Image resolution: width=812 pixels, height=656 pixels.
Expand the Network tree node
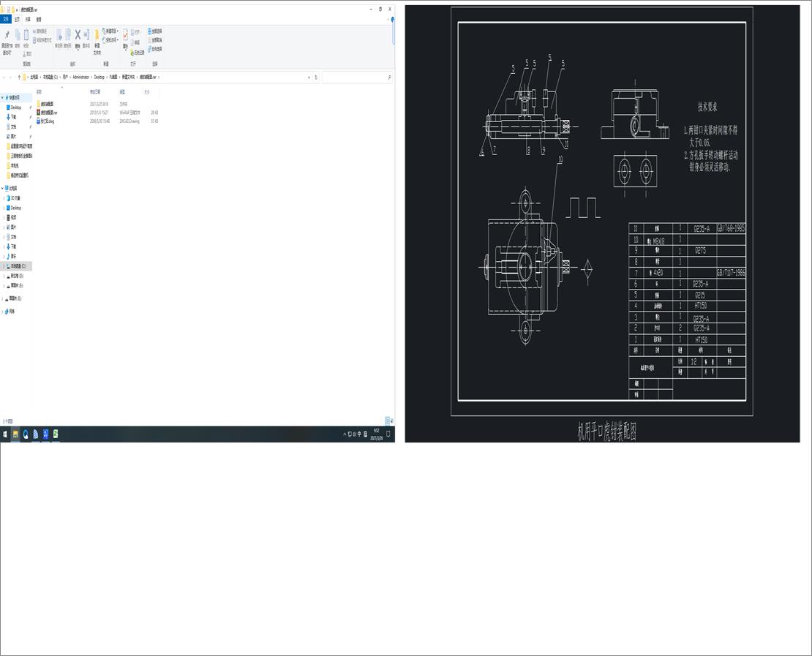(3, 311)
